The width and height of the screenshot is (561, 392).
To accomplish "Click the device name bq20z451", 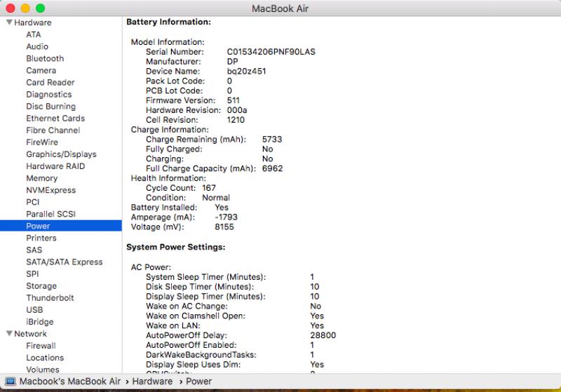I will pos(246,71).
